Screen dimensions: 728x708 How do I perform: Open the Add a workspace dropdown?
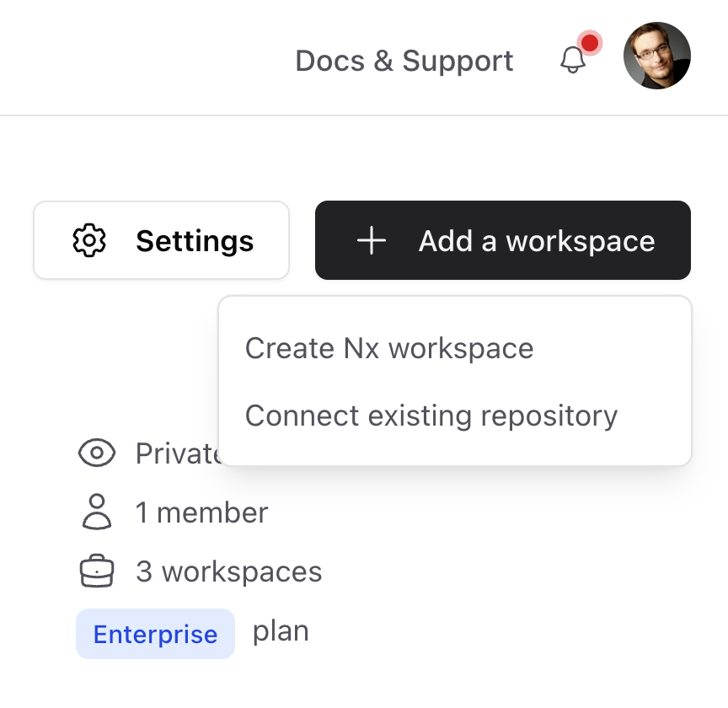tap(502, 240)
